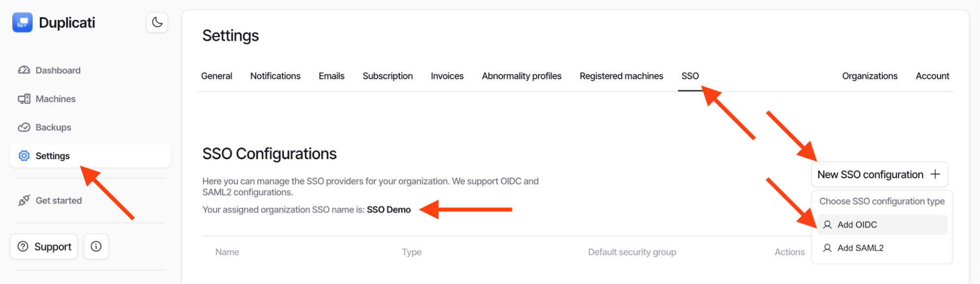
Task: Toggle dark mode moon icon
Action: click(x=157, y=23)
